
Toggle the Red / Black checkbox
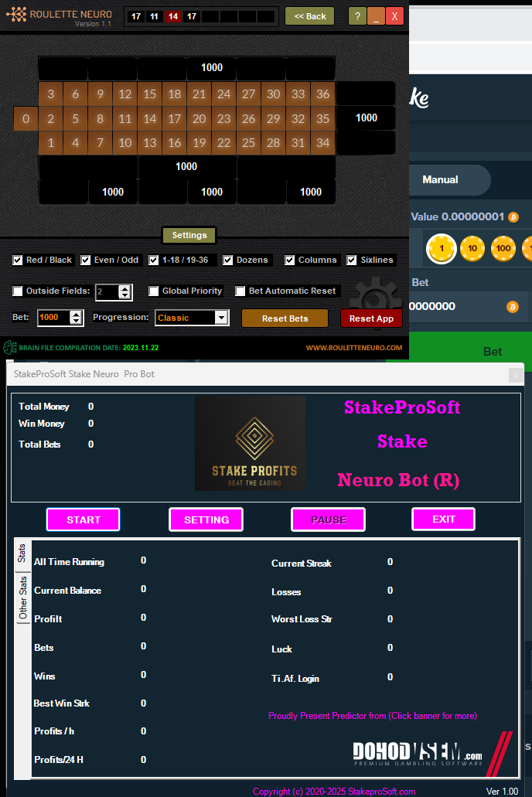point(17,261)
